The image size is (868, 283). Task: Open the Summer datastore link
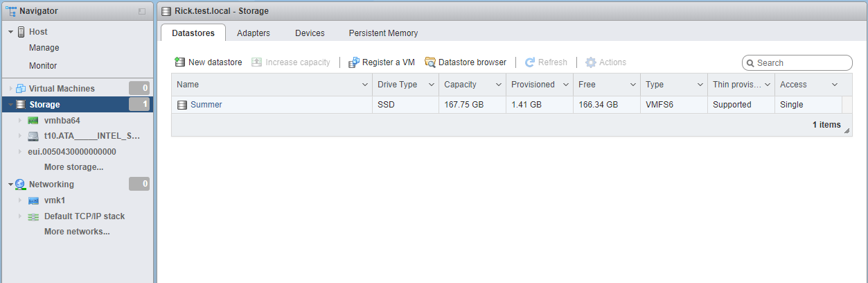(x=206, y=105)
